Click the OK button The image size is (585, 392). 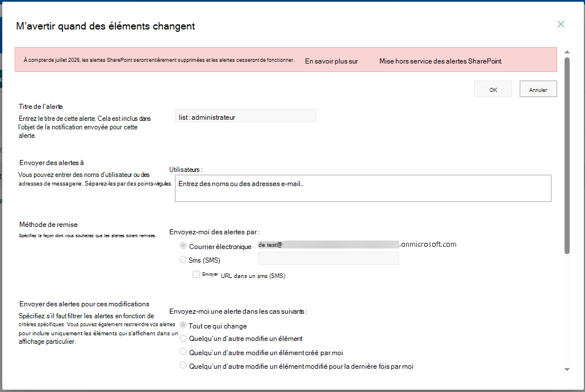(493, 89)
